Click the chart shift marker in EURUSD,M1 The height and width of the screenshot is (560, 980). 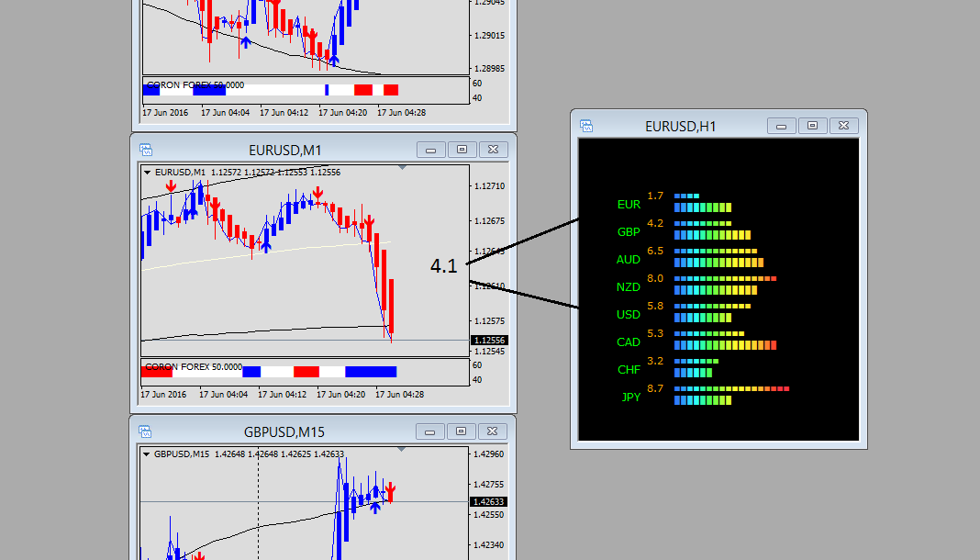tap(403, 167)
